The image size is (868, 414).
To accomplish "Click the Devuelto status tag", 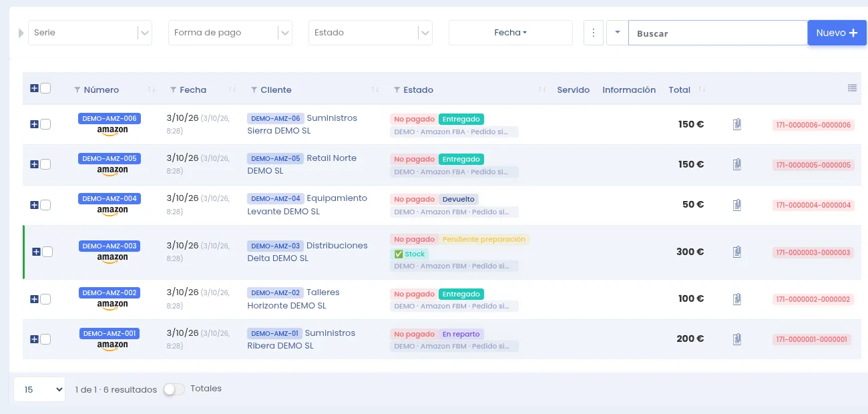I will [x=459, y=199].
